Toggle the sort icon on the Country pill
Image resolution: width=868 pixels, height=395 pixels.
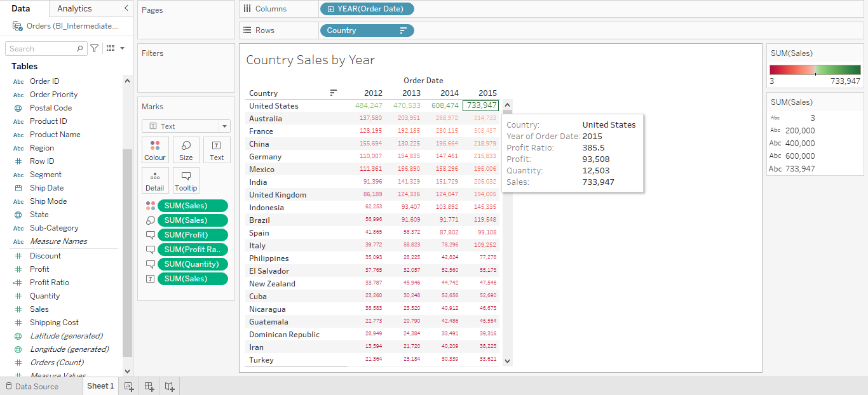pos(405,30)
